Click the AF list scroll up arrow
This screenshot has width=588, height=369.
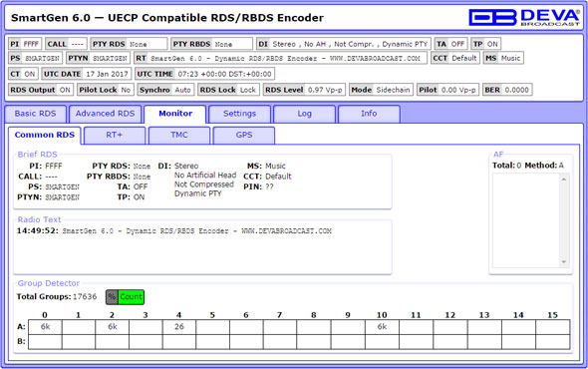[x=564, y=180]
